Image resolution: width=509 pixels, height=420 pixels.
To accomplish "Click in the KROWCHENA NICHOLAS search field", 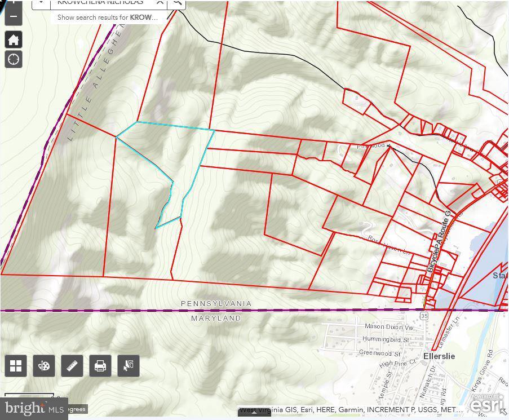I will tap(101, 2).
